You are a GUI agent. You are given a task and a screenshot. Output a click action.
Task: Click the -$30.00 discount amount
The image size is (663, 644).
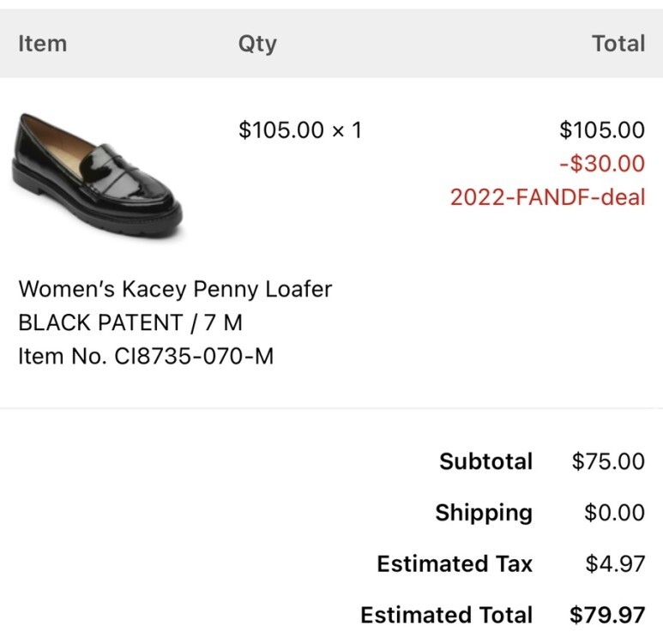(602, 164)
